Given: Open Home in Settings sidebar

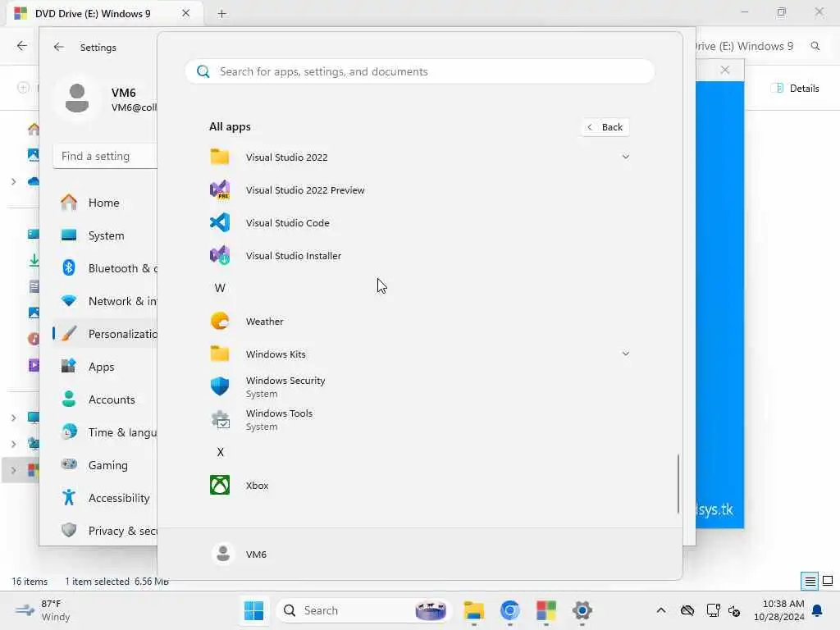Looking at the screenshot, I should [x=104, y=203].
